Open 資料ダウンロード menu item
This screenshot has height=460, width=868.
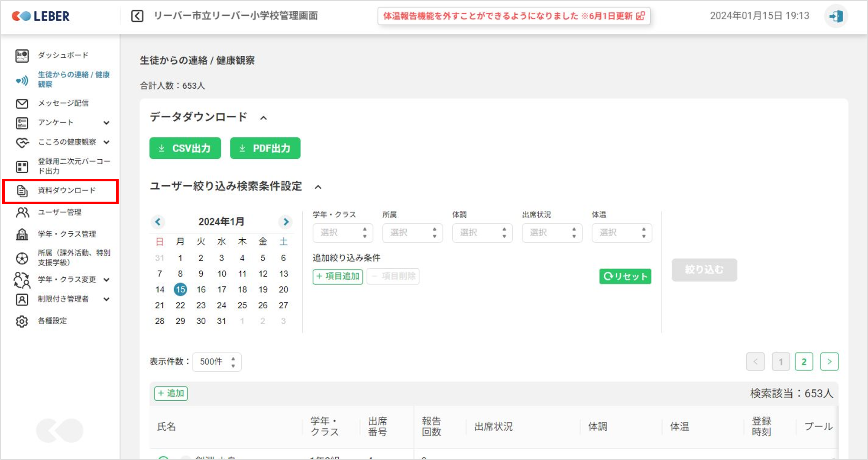(x=66, y=191)
